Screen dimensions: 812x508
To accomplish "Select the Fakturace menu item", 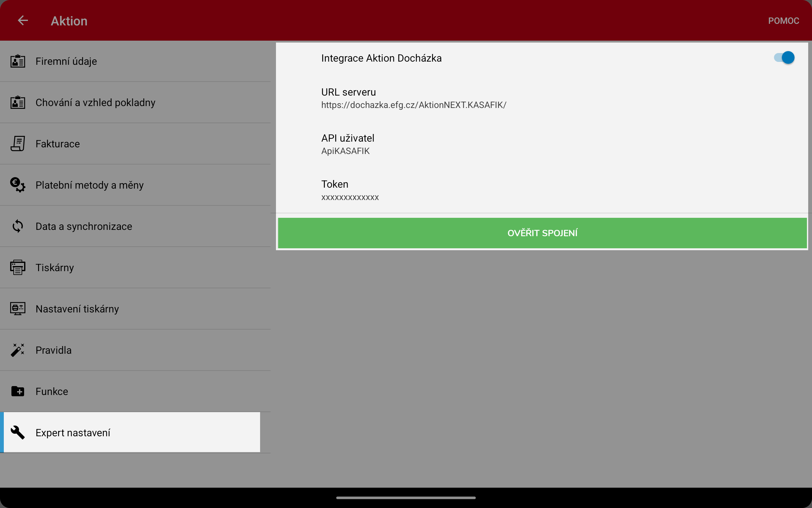I will pyautogui.click(x=135, y=144).
